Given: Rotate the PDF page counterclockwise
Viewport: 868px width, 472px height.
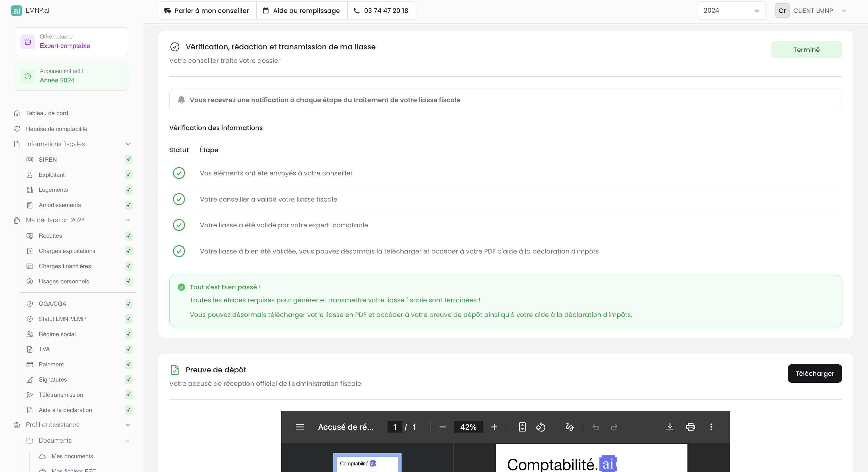Looking at the screenshot, I should (x=540, y=427).
